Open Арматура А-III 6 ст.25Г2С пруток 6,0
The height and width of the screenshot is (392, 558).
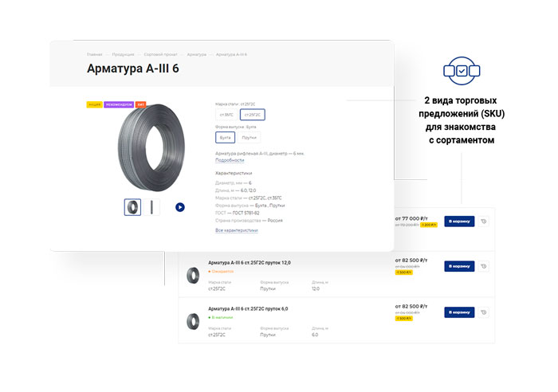pos(248,309)
